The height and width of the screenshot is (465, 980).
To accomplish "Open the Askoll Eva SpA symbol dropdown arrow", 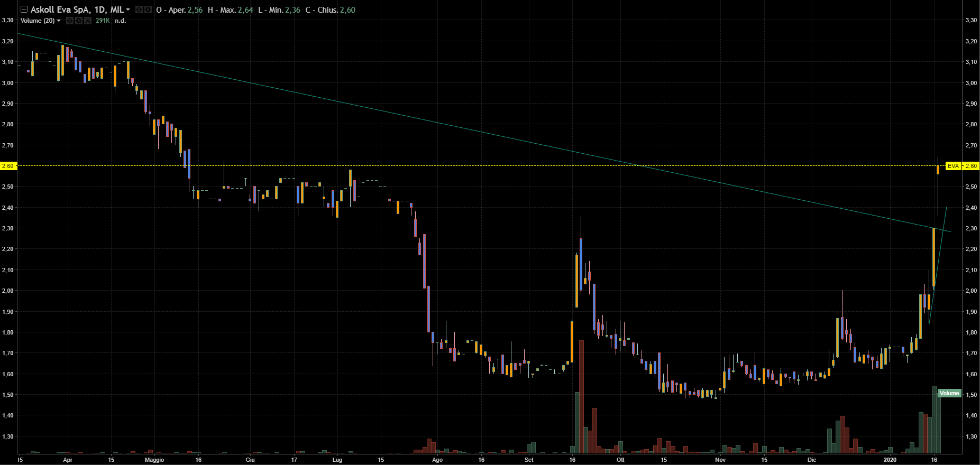I will (x=128, y=10).
